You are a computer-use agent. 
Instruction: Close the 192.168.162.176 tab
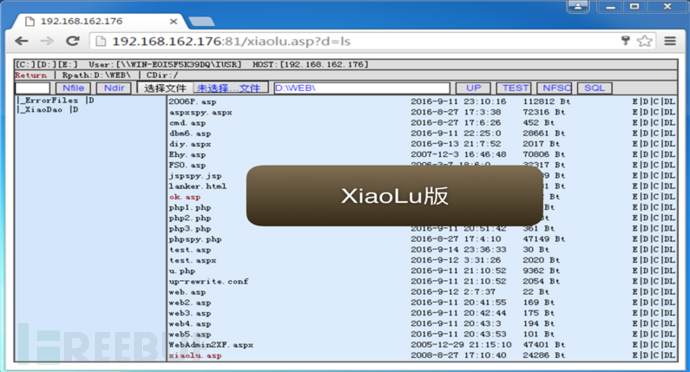[x=173, y=21]
